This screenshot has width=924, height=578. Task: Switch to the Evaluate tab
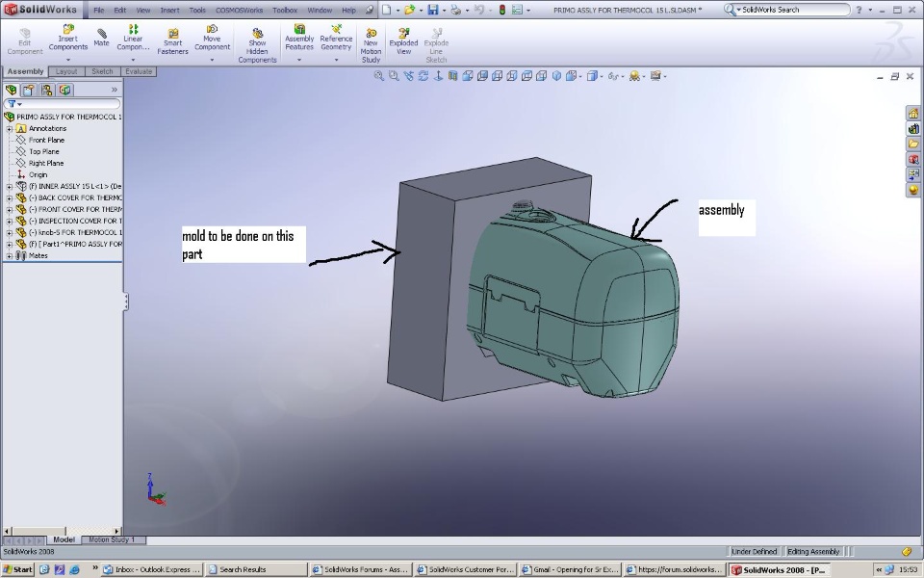(x=139, y=71)
